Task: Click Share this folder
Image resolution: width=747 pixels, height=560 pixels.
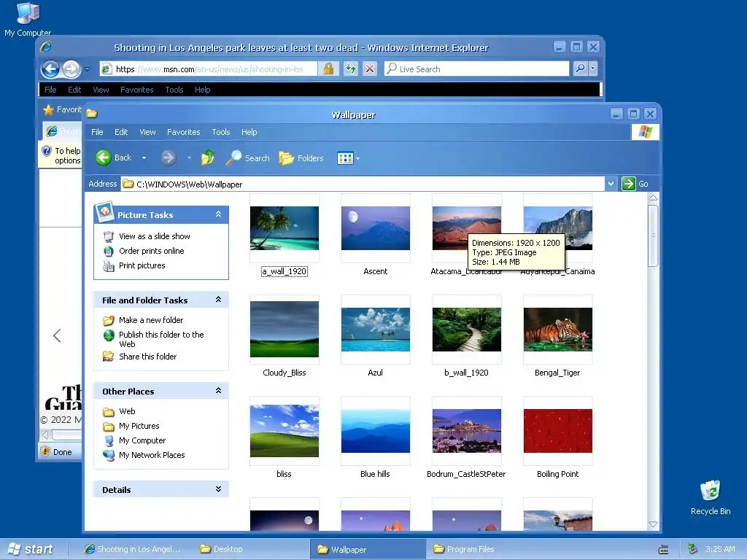Action: pyautogui.click(x=147, y=357)
